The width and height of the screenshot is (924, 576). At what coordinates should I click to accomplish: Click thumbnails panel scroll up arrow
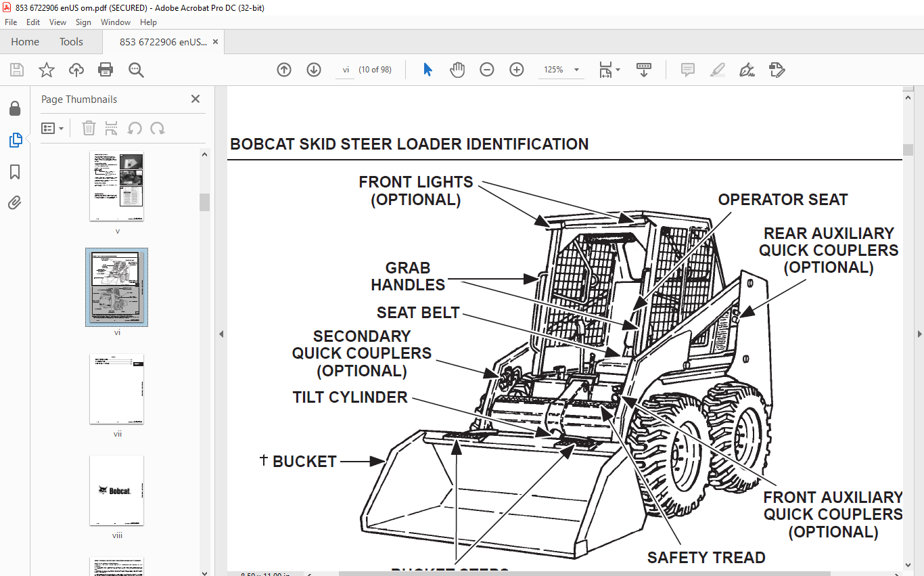point(204,154)
